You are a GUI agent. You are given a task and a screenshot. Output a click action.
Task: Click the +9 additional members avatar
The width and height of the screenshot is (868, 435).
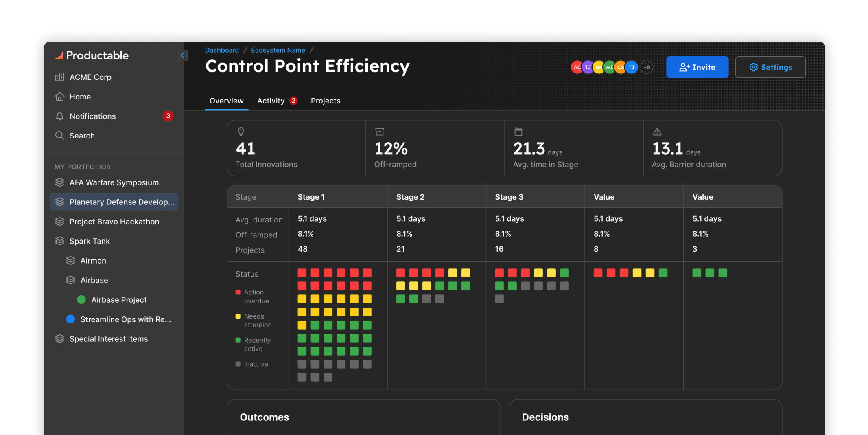pyautogui.click(x=647, y=67)
